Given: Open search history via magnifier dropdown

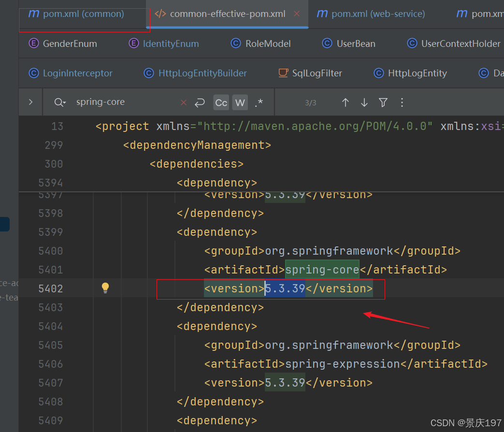Looking at the screenshot, I should click(x=59, y=102).
